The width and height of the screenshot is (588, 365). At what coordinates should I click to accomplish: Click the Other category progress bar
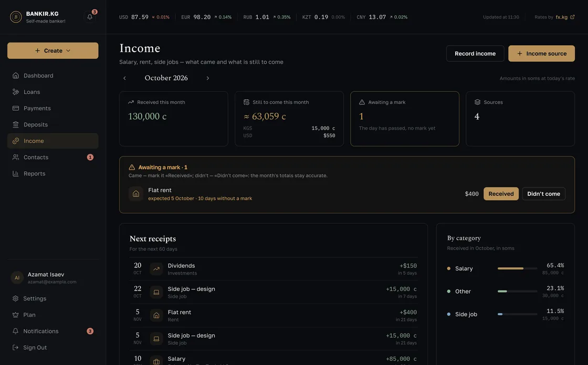point(517,291)
